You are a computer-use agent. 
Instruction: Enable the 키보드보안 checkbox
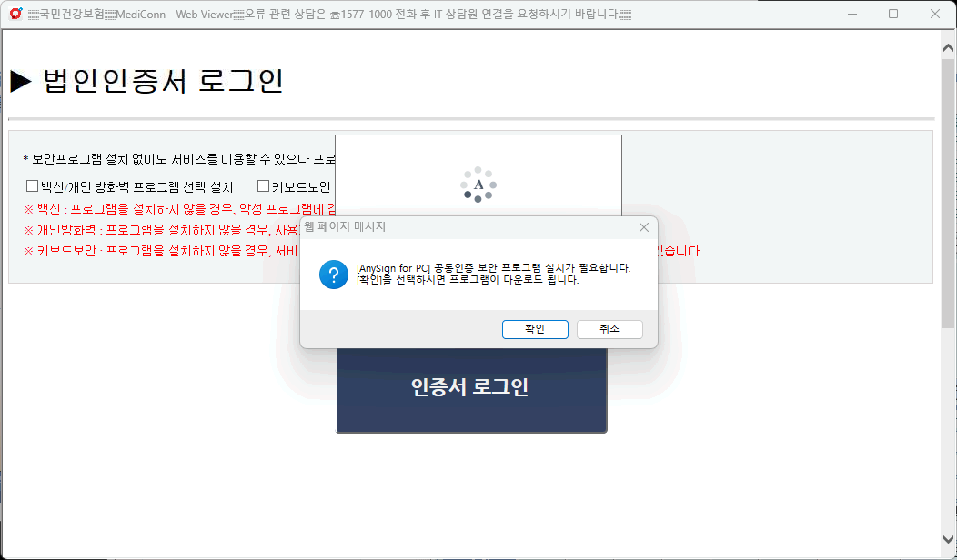click(x=263, y=186)
